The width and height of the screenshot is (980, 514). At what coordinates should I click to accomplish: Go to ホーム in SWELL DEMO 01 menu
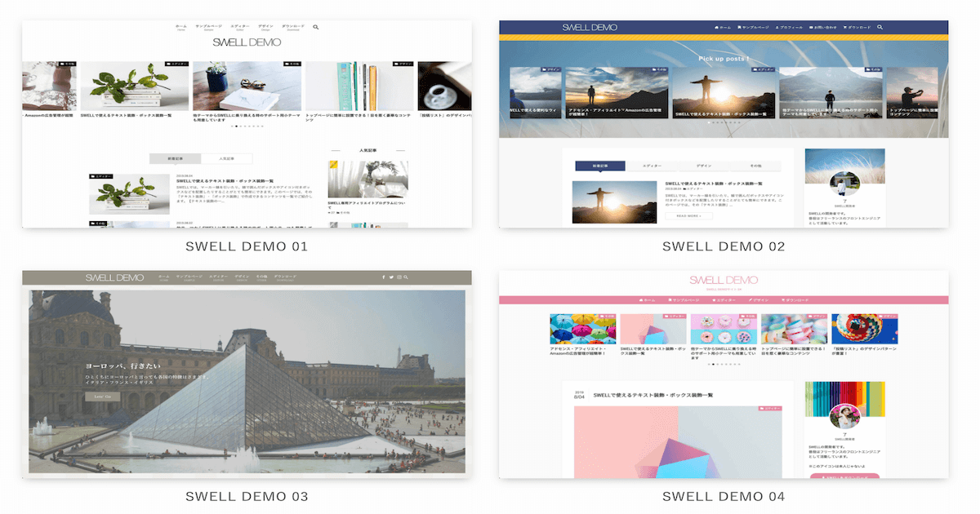pyautogui.click(x=181, y=27)
